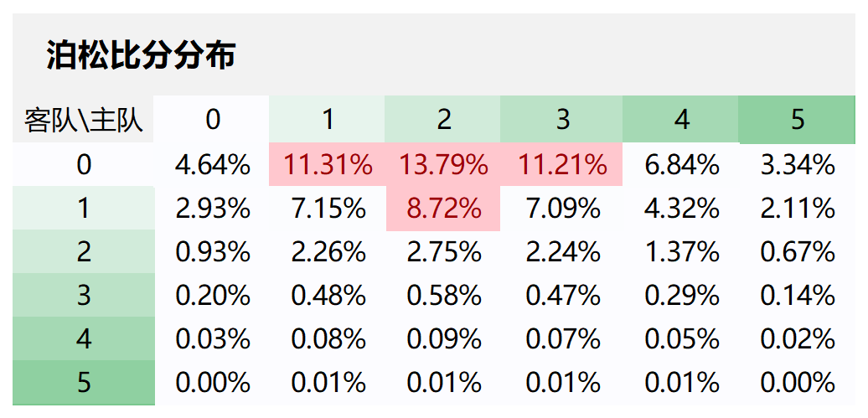The width and height of the screenshot is (868, 418).
Task: Click home team column header 5
Action: point(797,120)
